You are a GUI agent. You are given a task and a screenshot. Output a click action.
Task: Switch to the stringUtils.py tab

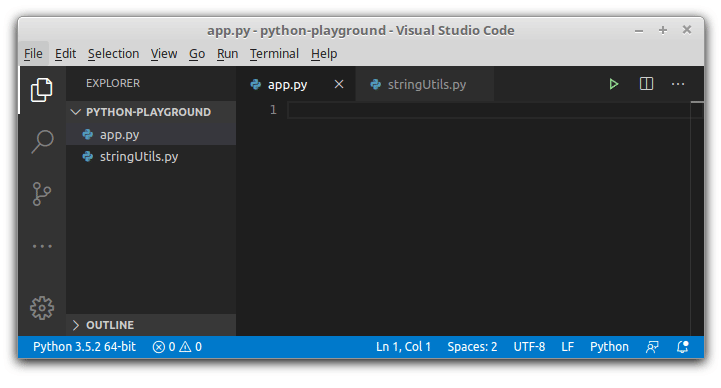pyautogui.click(x=424, y=84)
